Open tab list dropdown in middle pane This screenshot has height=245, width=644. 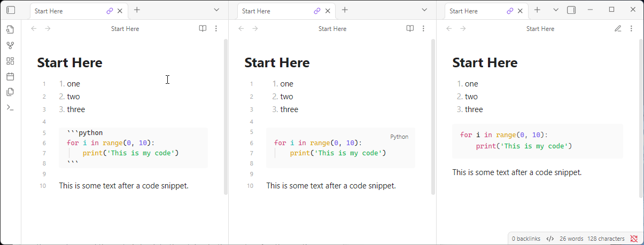pos(424,10)
